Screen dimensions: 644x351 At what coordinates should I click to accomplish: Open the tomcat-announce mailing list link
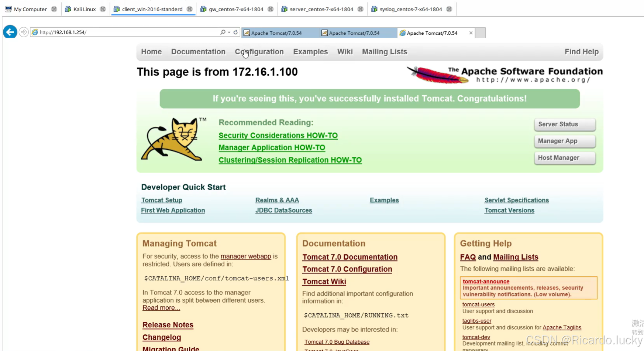pos(486,282)
